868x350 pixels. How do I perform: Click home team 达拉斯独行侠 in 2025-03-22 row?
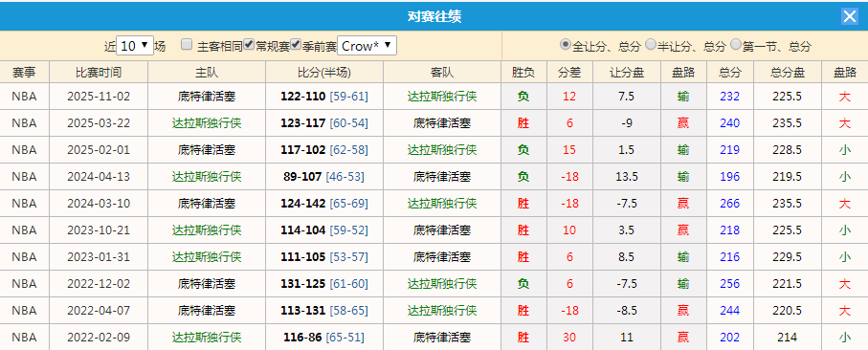point(207,122)
